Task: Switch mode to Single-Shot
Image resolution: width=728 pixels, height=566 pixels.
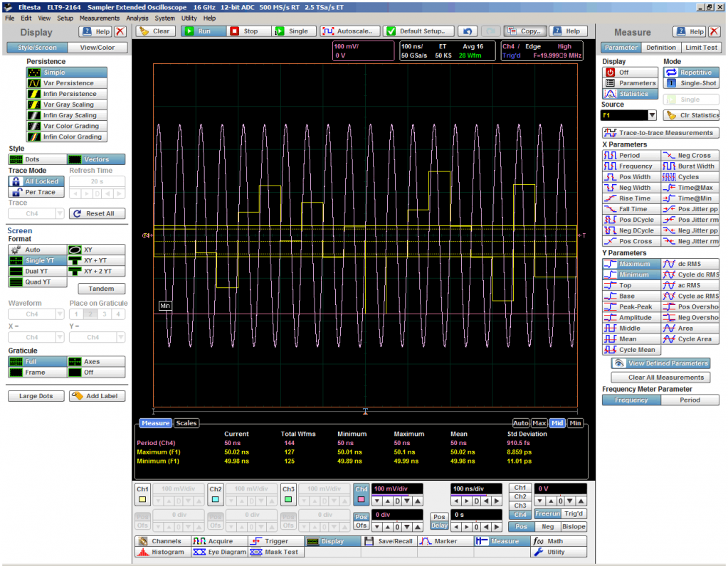Action: pyautogui.click(x=691, y=83)
